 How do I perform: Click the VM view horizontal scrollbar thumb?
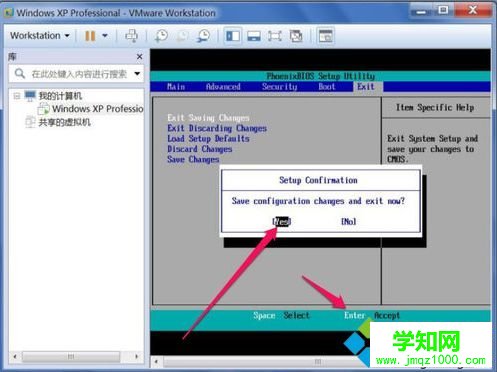click(x=267, y=362)
